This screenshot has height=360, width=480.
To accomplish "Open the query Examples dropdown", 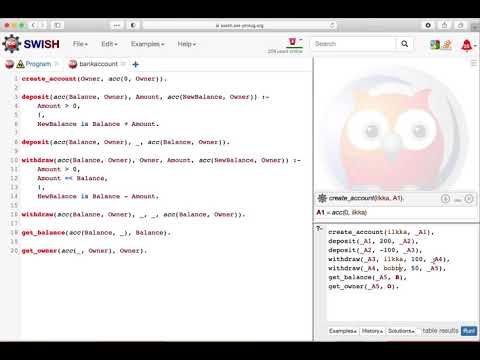I will click(343, 331).
